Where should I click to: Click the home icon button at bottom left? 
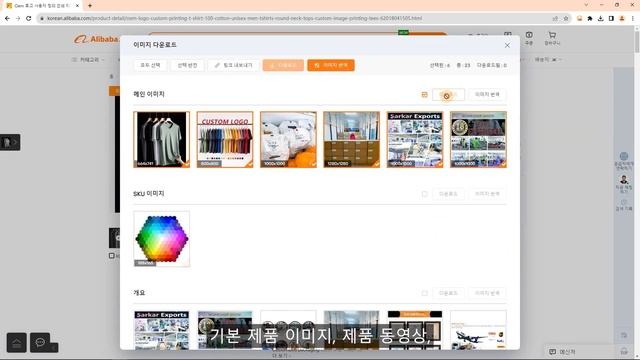tap(17, 343)
